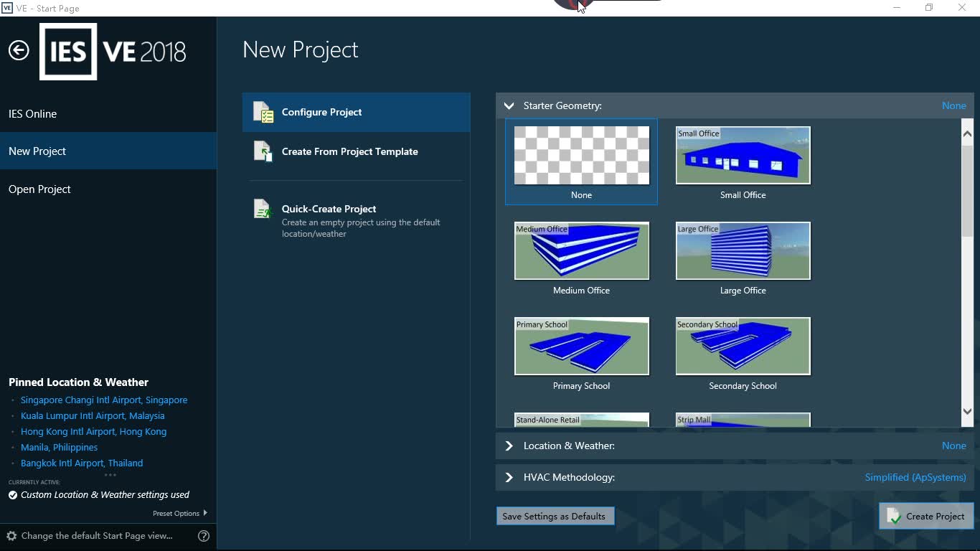Pick Bangkok Intl Airport, Thailand pinned location
Screen dimensions: 980x551
[82, 463]
